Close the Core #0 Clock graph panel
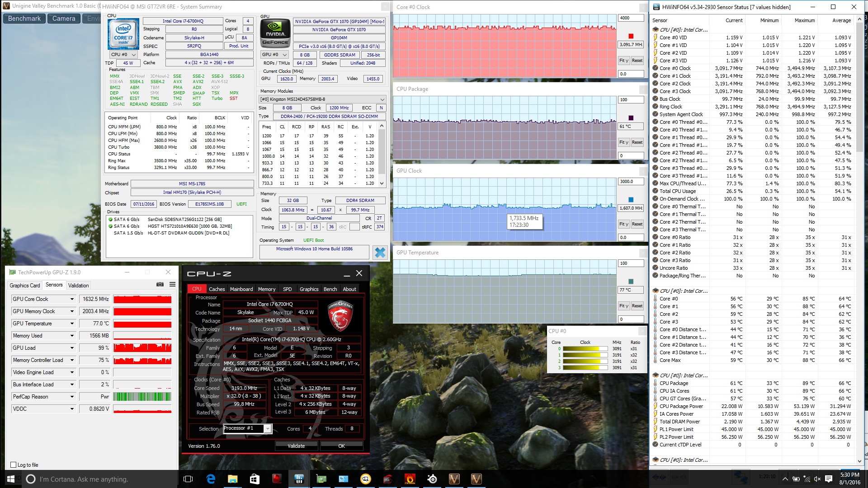 (643, 7)
